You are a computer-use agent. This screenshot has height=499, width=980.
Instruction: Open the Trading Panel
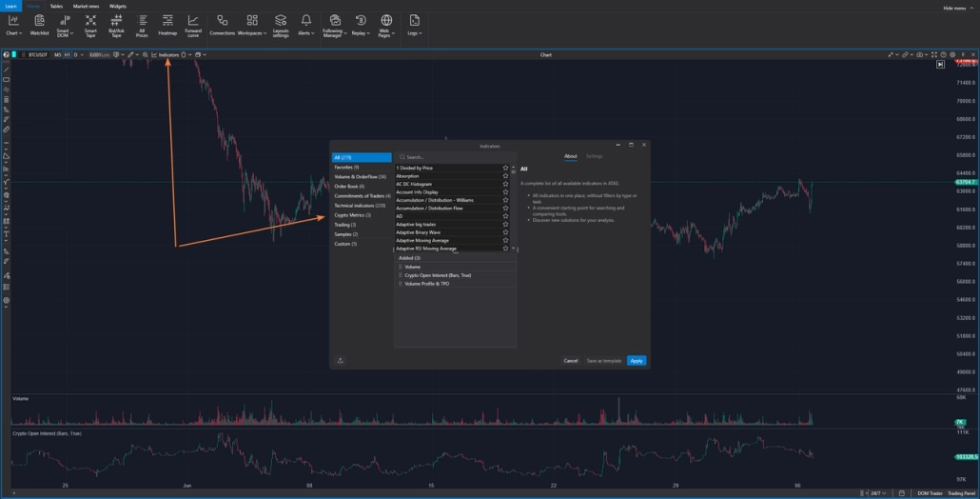961,493
